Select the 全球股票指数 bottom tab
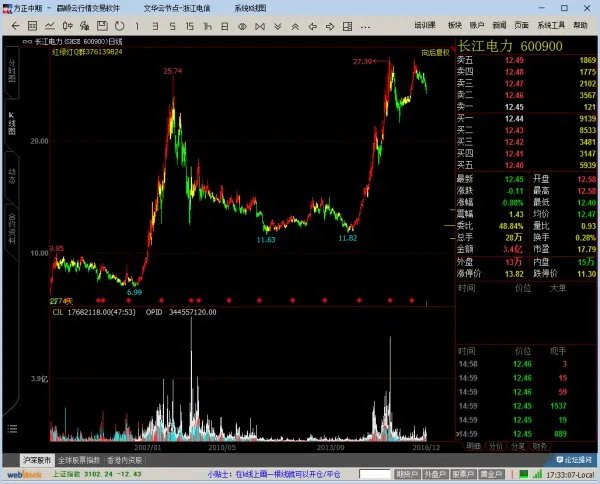This screenshot has height=484, width=600. (79, 460)
